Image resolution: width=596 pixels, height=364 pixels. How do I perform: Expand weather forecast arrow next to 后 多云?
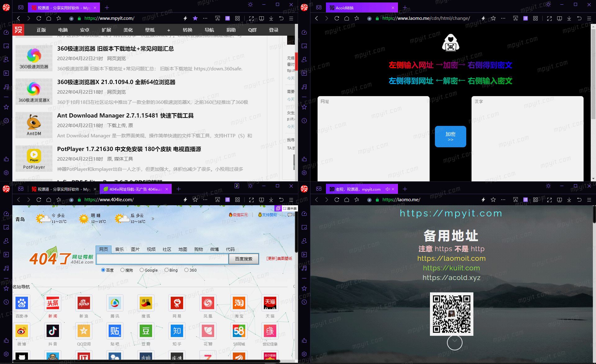click(x=153, y=219)
